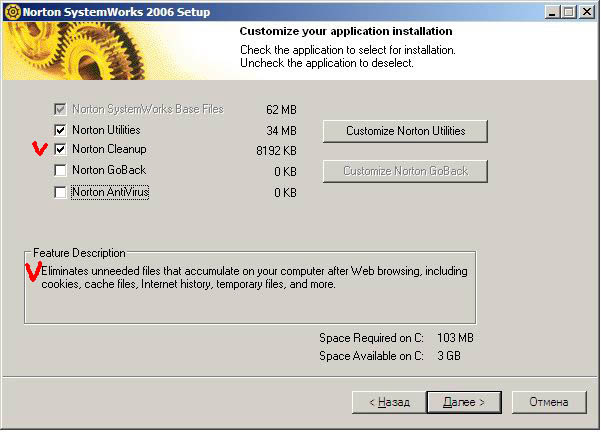The image size is (601, 433).
Task: Maximize the setup window
Action: pos(568,12)
